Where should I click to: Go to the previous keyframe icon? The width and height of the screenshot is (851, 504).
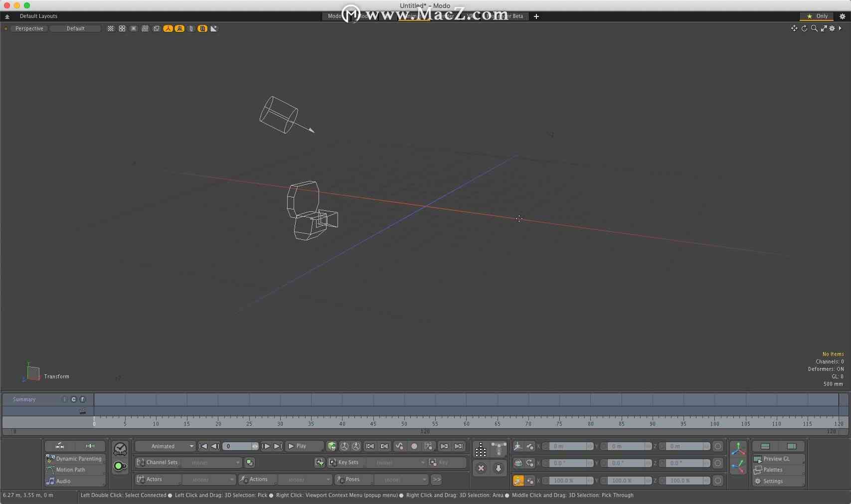click(384, 446)
